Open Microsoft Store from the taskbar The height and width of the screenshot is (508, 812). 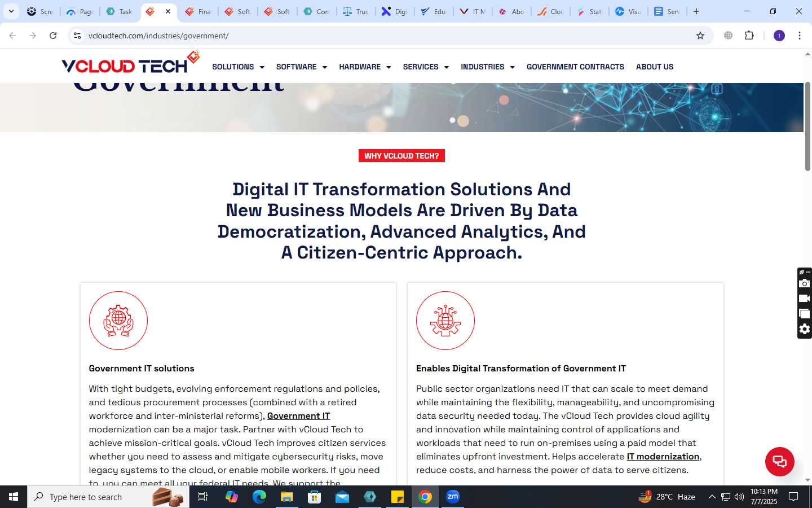pyautogui.click(x=315, y=497)
